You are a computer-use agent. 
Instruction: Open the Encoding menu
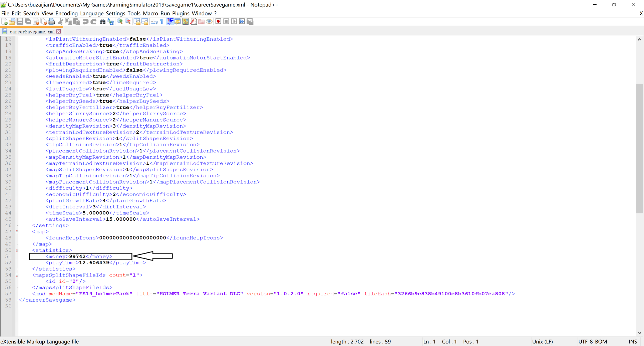tap(66, 13)
